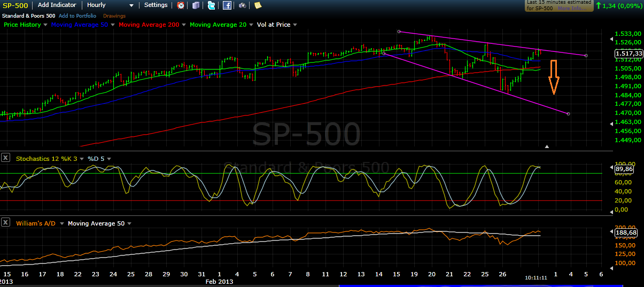
Task: Click the 1,34 (0,09%) change value
Action: (622, 6)
